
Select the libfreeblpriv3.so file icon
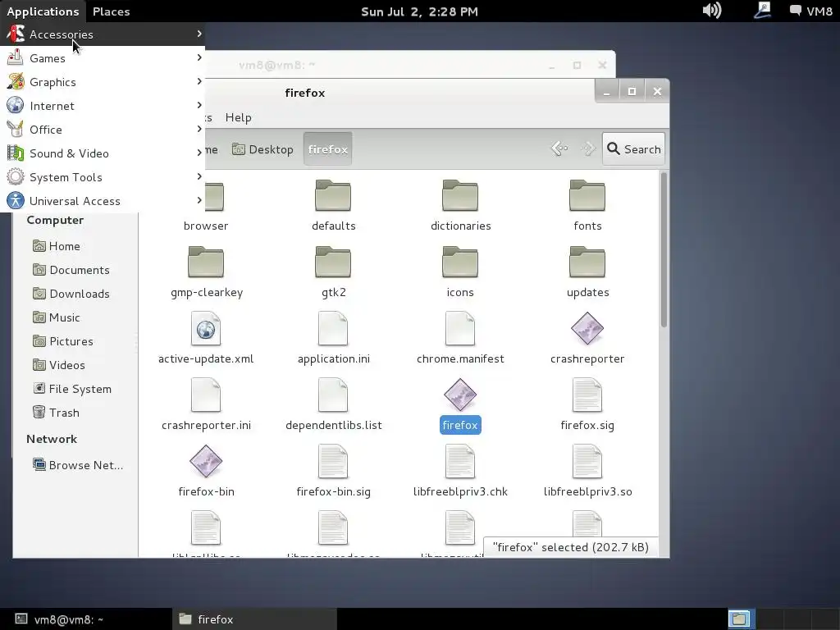[x=587, y=461]
